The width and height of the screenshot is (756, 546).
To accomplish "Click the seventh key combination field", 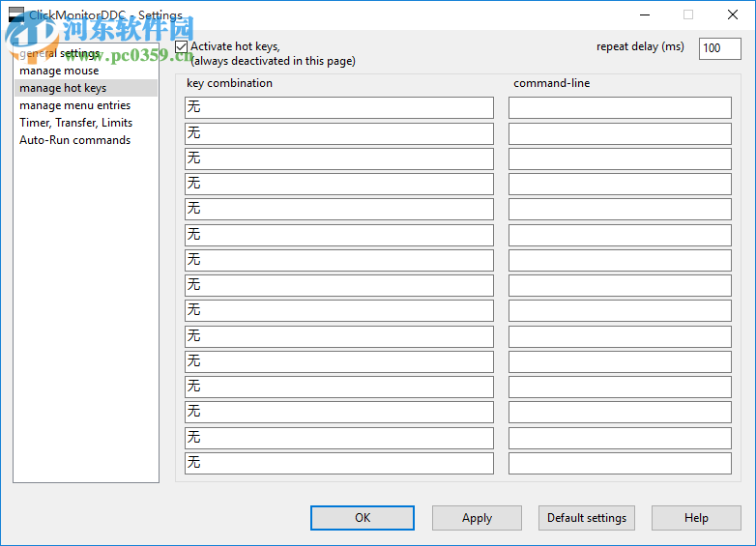I will 339,260.
